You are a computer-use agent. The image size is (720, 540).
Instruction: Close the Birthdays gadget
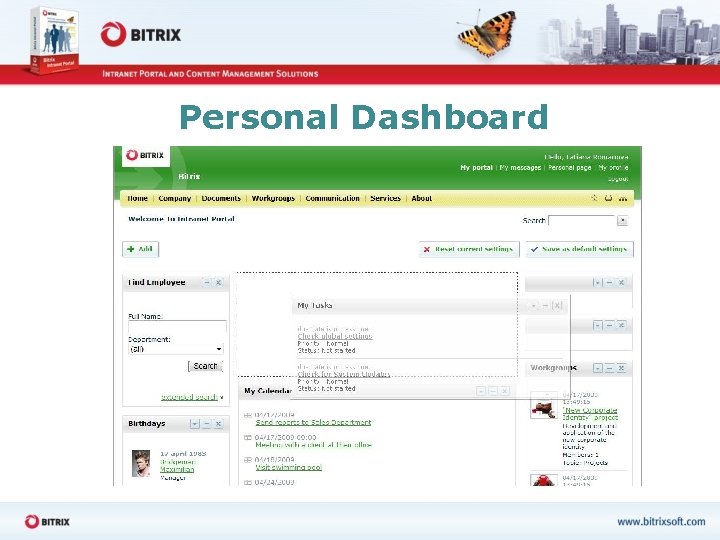pyautogui.click(x=219, y=424)
